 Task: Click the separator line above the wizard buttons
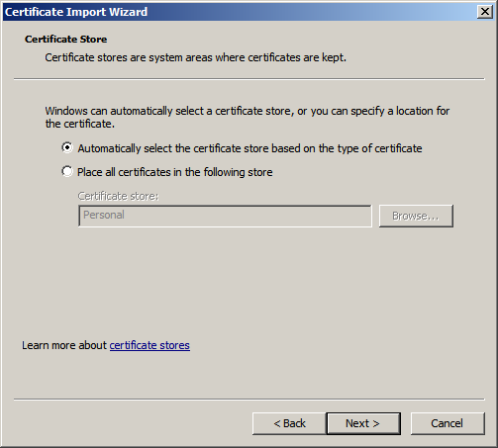pyautogui.click(x=249, y=400)
